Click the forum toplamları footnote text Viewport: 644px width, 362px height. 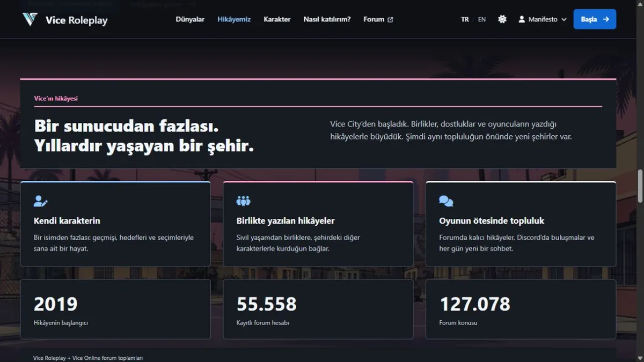click(x=88, y=358)
